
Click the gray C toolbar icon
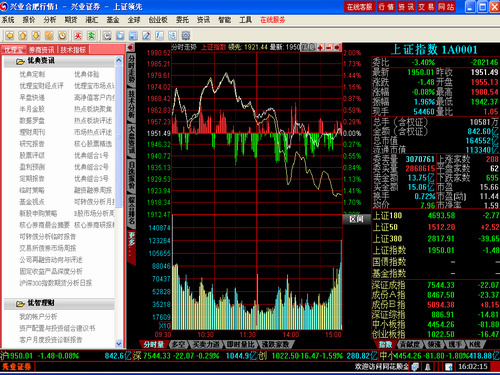[x=107, y=35]
